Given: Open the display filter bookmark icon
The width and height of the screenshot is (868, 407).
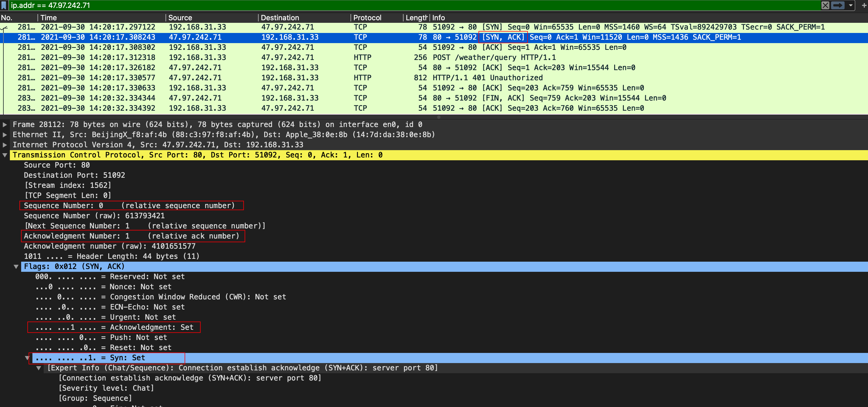Looking at the screenshot, I should (4, 5).
